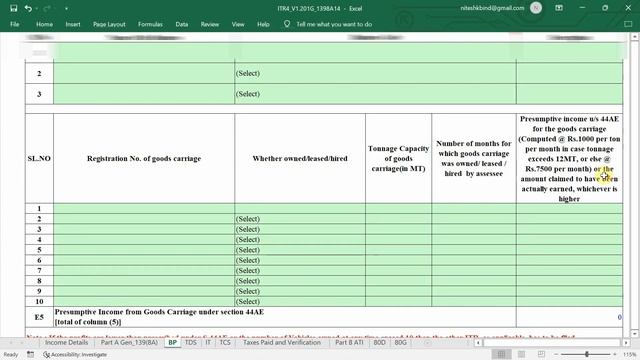Open the Undo history dropdown arrow
This screenshot has width=640, height=360.
(36, 9)
